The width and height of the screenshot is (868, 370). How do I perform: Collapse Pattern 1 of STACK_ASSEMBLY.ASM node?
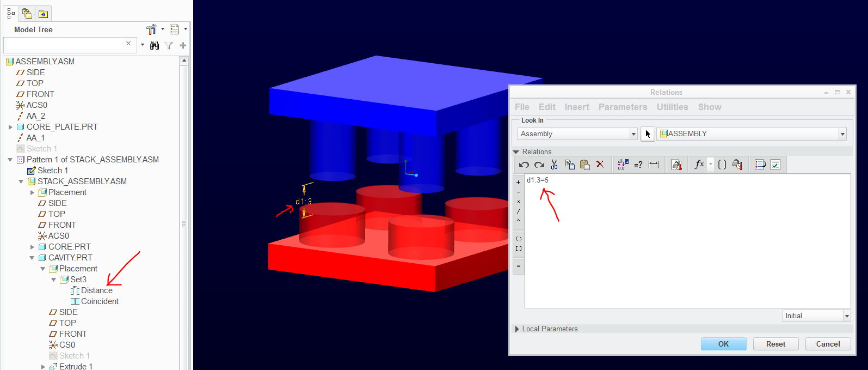(10, 160)
